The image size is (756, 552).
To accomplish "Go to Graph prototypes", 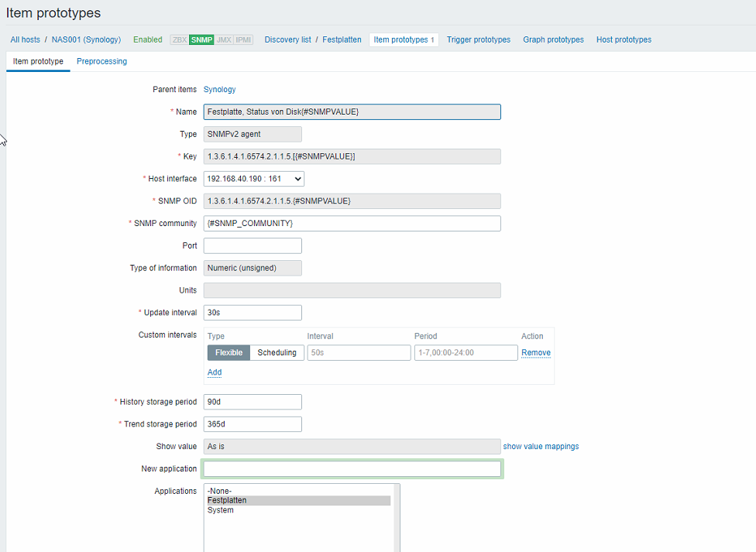I will click(553, 39).
